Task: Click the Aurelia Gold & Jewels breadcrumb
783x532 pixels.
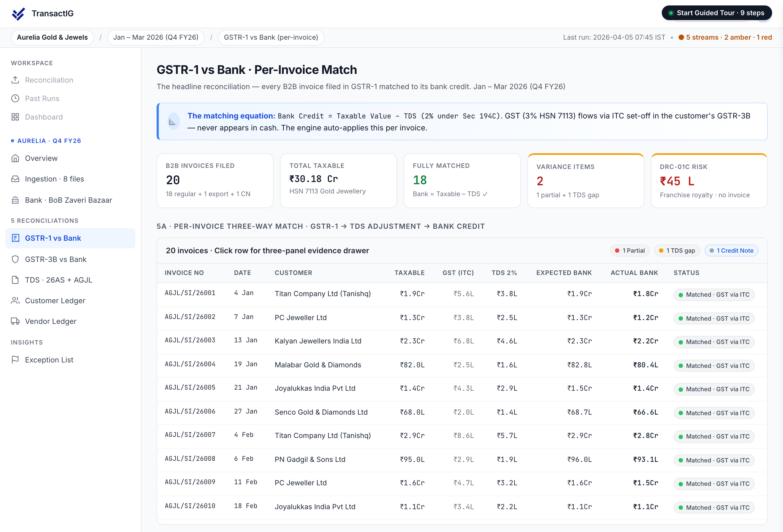Action: (x=52, y=37)
